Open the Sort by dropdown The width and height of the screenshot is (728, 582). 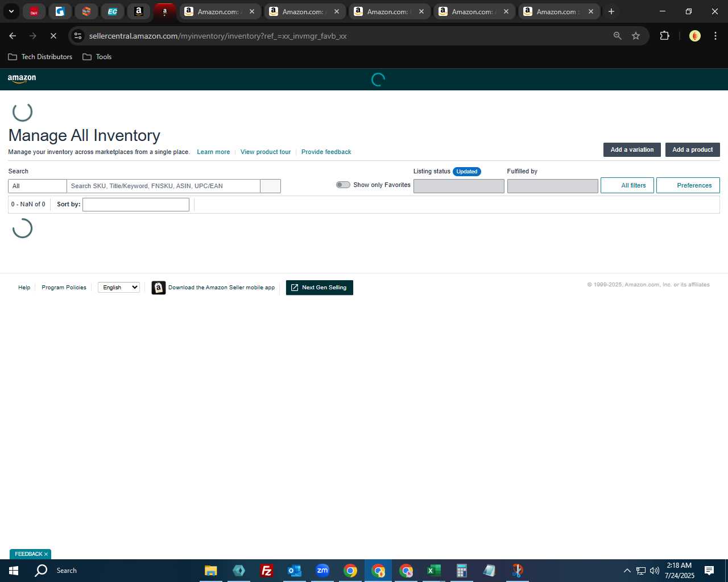(136, 205)
